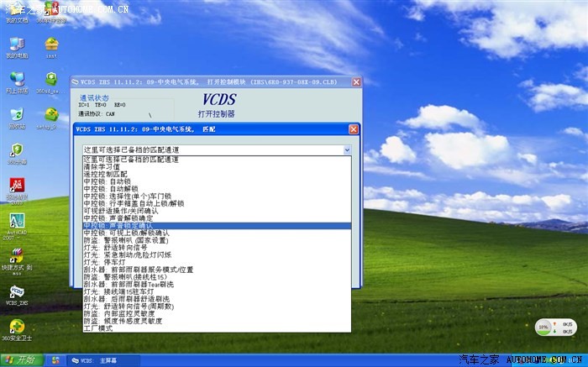Open My Documents (我的文档) desktop icon
This screenshot has height=367, width=588.
coord(17,12)
